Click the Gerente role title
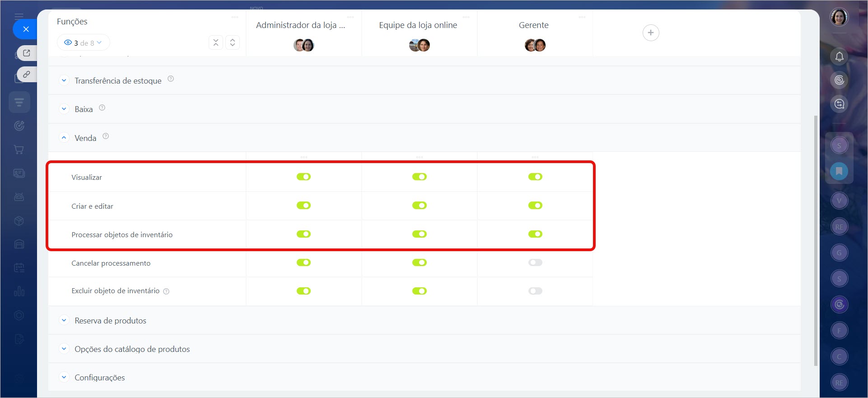The width and height of the screenshot is (868, 398). (x=533, y=25)
